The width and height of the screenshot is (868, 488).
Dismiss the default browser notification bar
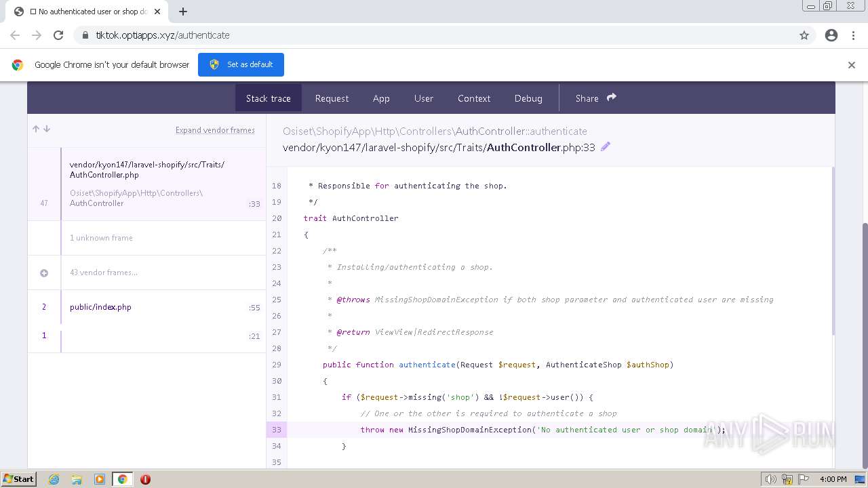click(x=852, y=65)
